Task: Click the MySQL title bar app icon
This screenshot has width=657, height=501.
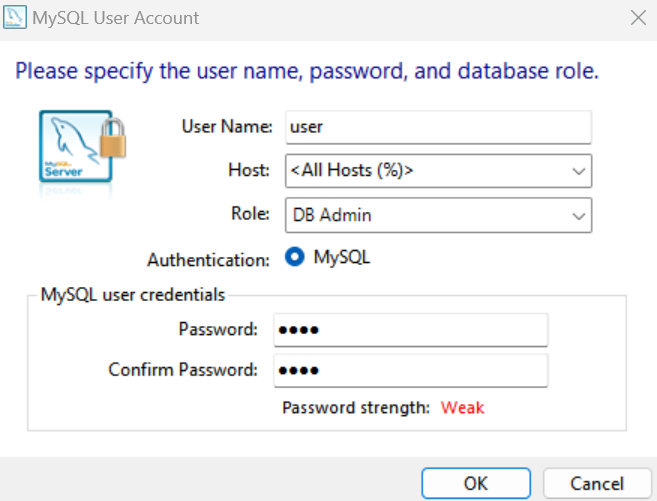Action: 15,17
